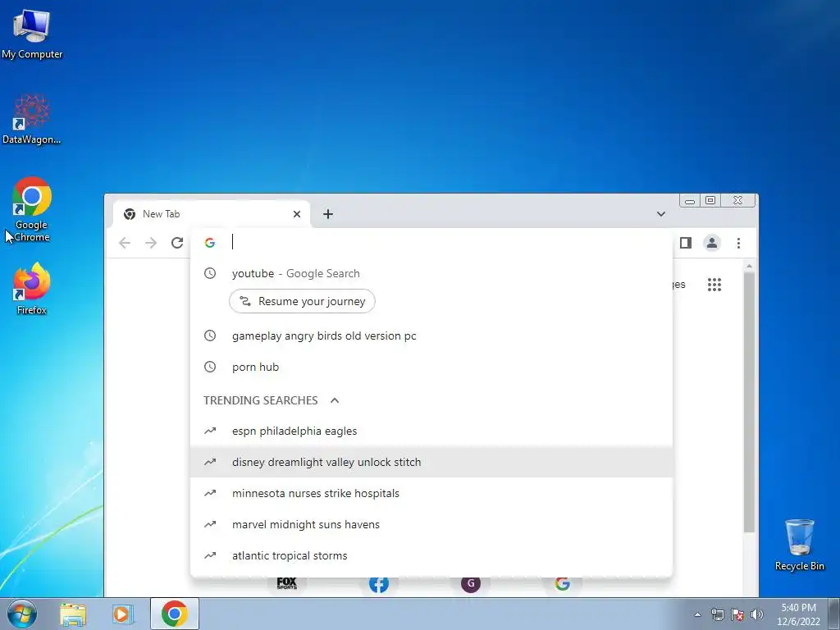
Task: Select gameplay angry birds old version pc
Action: coord(431,336)
